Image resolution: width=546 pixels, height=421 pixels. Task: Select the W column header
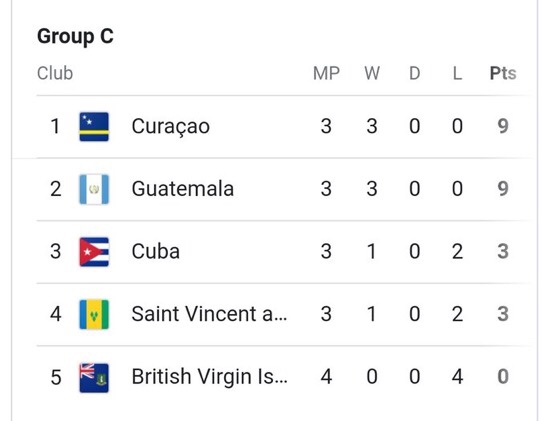point(372,73)
